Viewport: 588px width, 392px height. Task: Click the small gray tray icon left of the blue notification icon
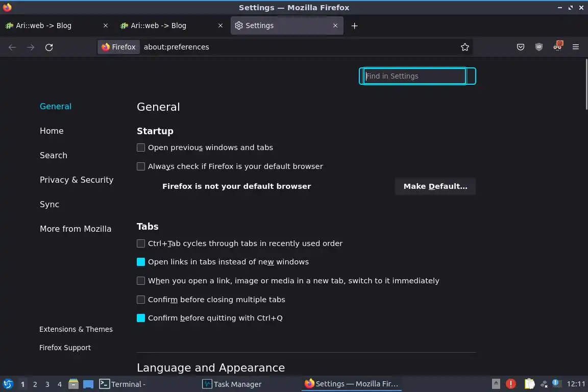click(544, 384)
